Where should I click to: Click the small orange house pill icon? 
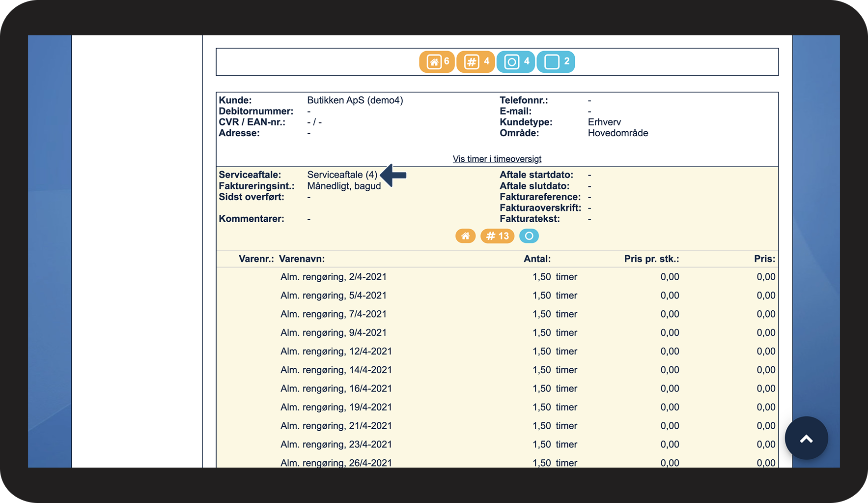tap(465, 236)
